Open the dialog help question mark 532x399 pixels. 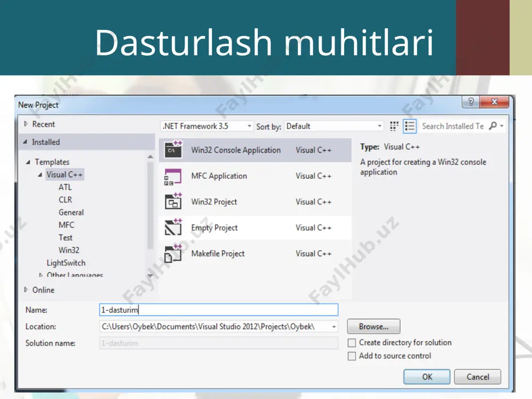471,102
